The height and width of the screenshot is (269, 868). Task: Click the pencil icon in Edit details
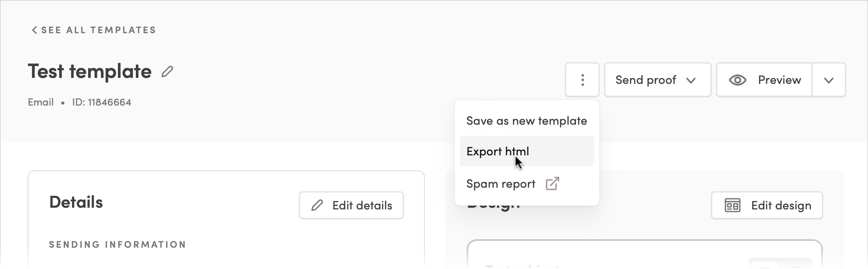click(x=317, y=206)
